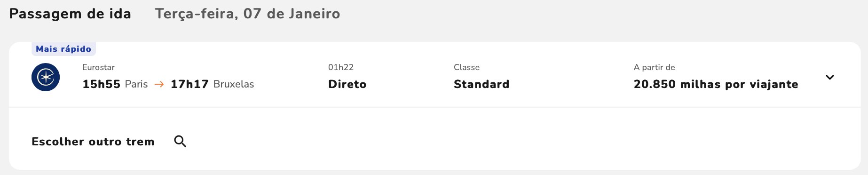Click the 01h22 duration text
Viewport: 868px width, 175px height.
[x=341, y=67]
